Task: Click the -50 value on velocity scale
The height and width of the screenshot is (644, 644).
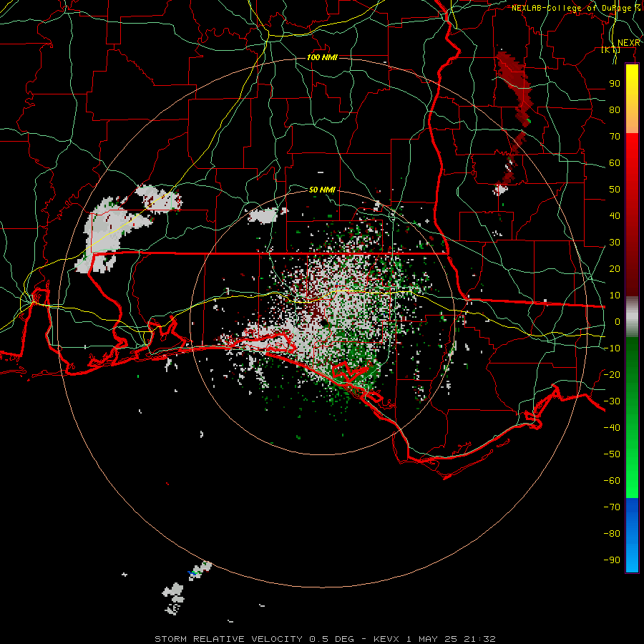Action: pyautogui.click(x=612, y=454)
